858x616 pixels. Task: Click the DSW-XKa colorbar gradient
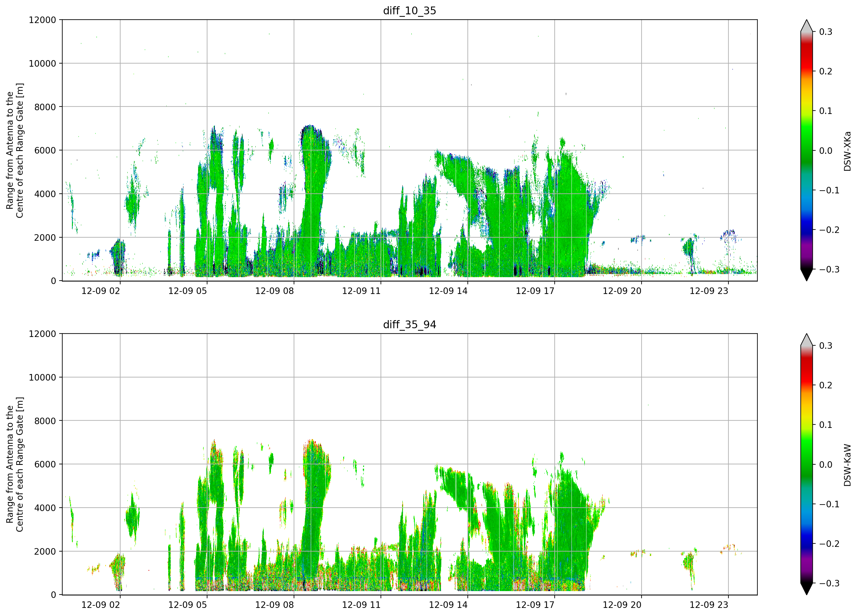click(807, 151)
